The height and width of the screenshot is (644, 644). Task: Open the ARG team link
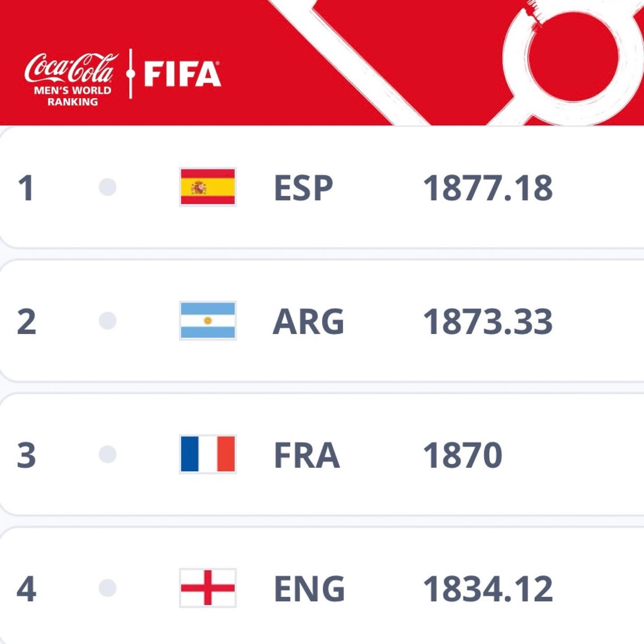(x=308, y=322)
